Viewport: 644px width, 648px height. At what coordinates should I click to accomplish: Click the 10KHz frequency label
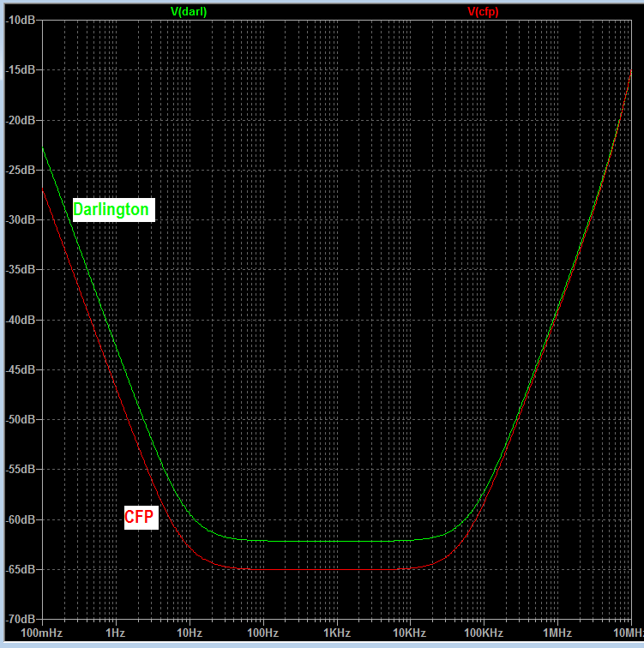point(410,633)
